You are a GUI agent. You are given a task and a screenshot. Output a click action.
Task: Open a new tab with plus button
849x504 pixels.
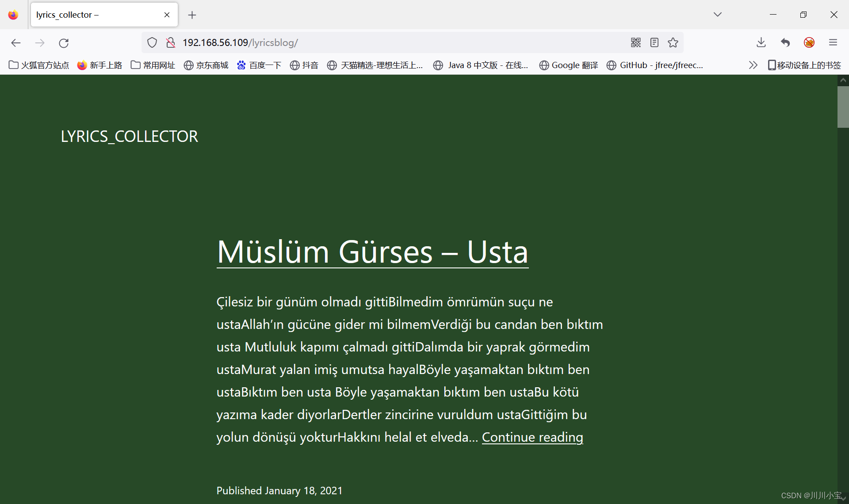(192, 15)
